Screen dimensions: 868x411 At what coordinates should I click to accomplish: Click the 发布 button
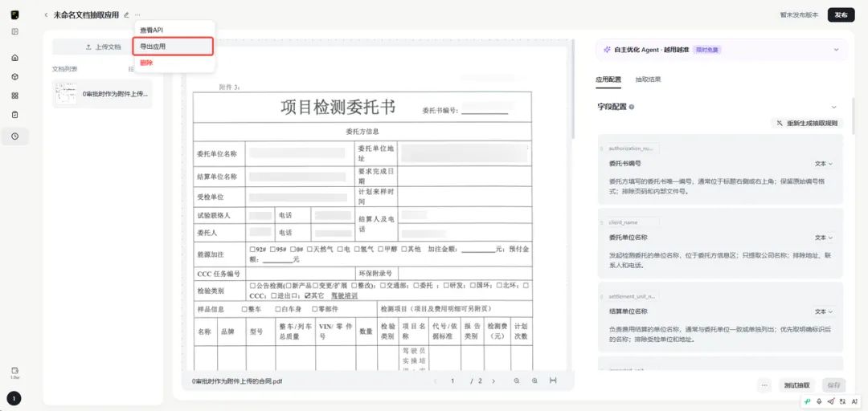(841, 15)
